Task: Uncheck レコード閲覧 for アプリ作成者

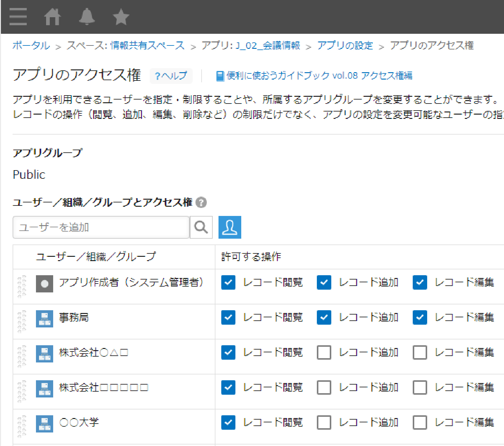Action: tap(228, 283)
